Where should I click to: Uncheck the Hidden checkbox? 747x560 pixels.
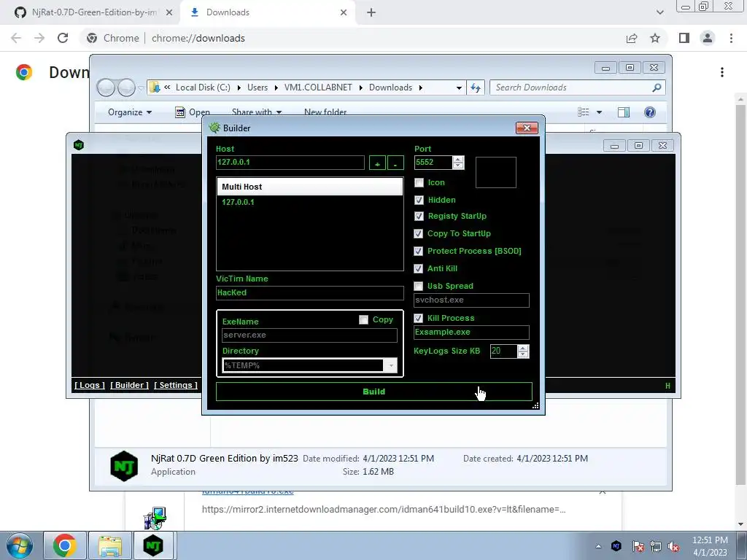coord(419,200)
